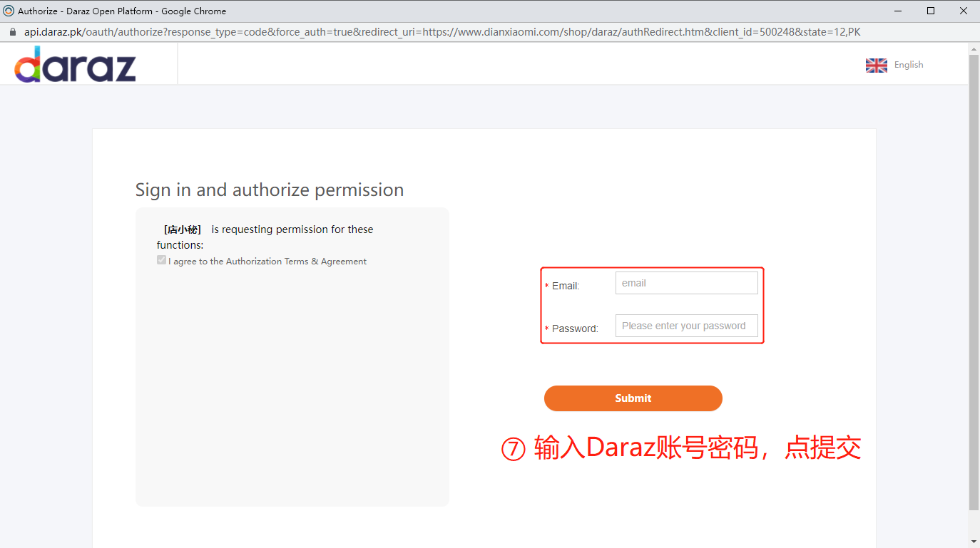980x548 pixels.
Task: Click the page vertical scrollbar thumb
Action: coord(974,282)
